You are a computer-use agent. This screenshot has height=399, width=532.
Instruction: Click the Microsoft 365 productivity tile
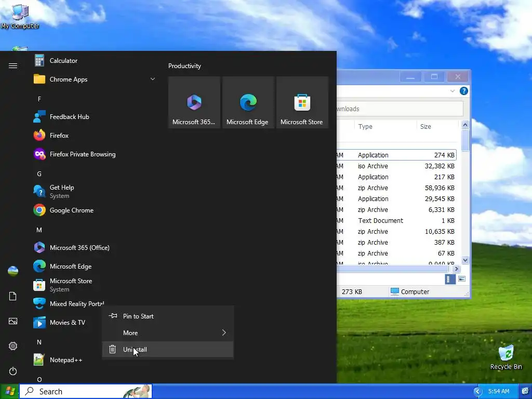(x=194, y=102)
